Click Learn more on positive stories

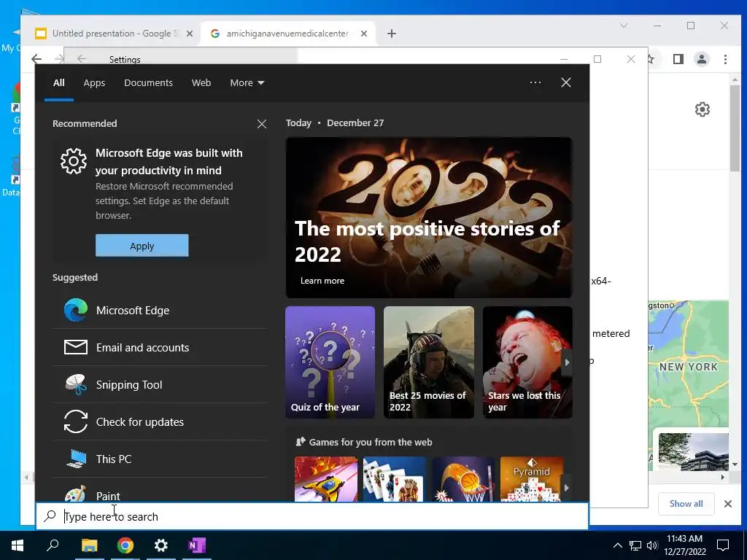click(322, 281)
